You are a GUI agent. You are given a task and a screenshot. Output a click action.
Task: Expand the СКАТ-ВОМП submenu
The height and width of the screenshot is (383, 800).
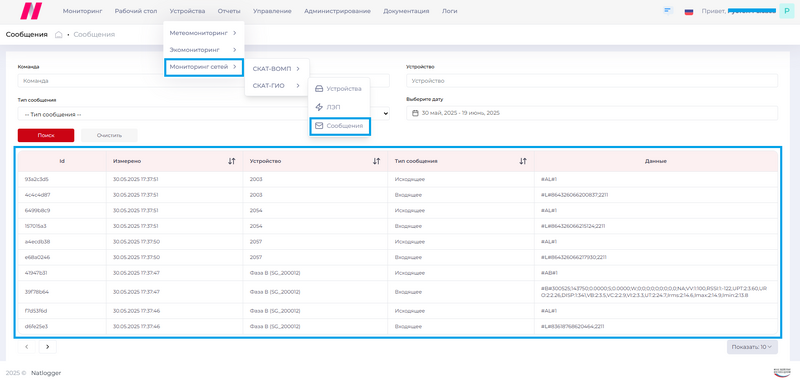(277, 69)
